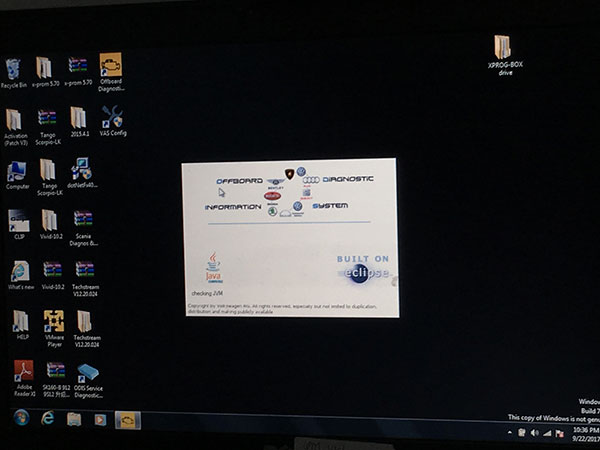Open network status tray icon

pos(547,433)
